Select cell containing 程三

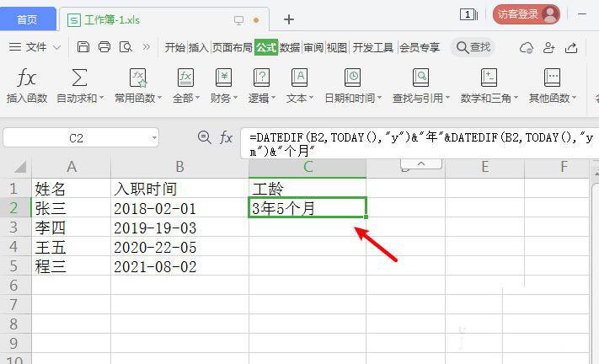coord(71,266)
